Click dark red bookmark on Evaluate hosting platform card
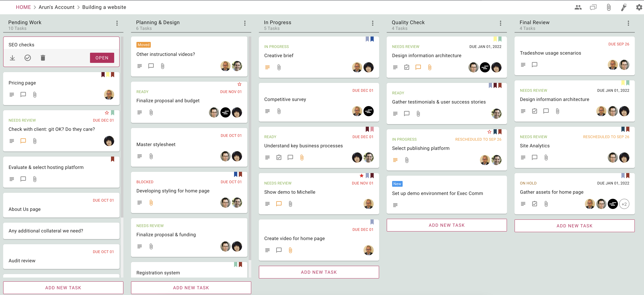 (x=112, y=159)
